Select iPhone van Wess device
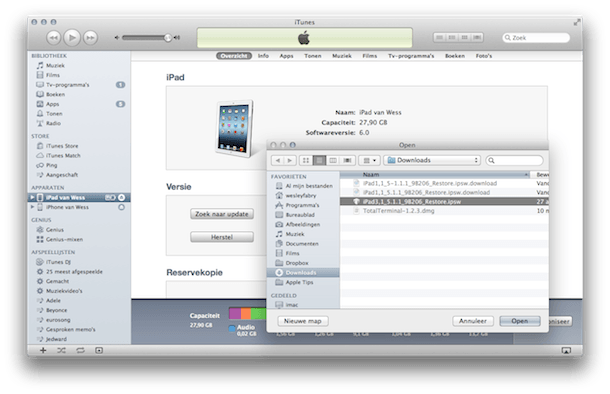Image resolution: width=610 pixels, height=394 pixels. coord(67,207)
